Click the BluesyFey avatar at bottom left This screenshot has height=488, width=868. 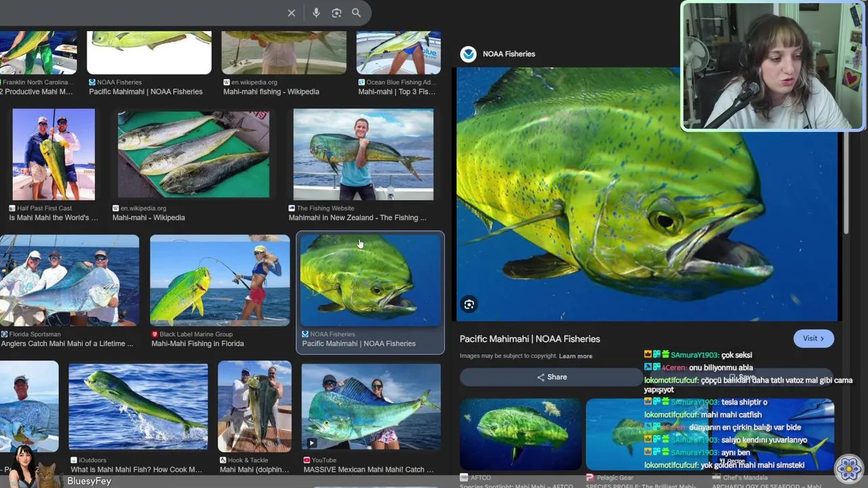tap(24, 466)
